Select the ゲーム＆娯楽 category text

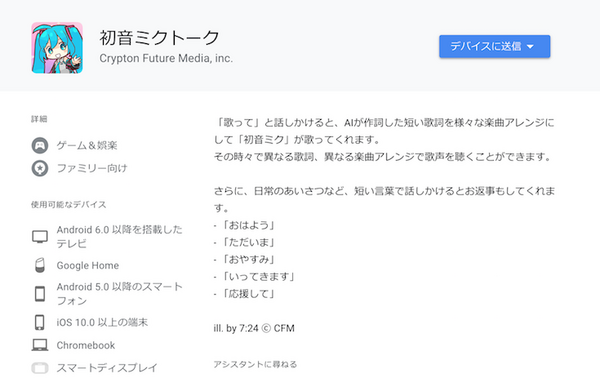(87, 145)
